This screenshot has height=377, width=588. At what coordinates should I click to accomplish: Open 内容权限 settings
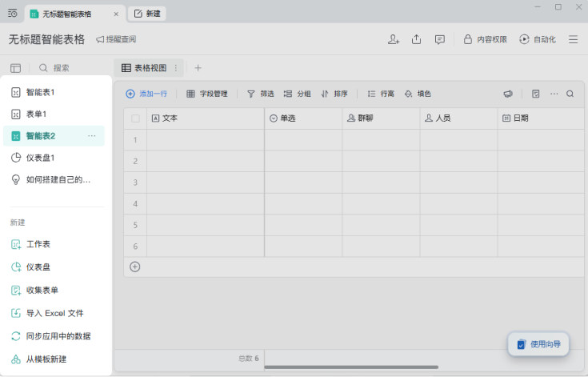486,39
